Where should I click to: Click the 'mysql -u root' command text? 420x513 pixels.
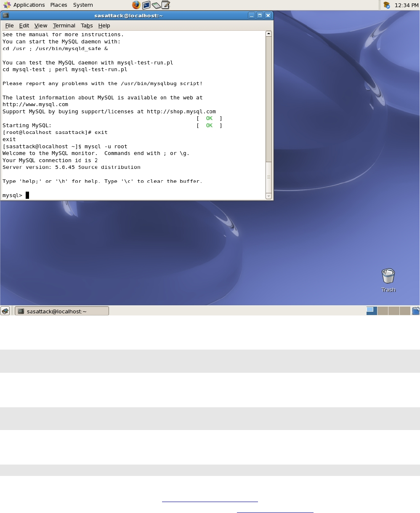click(x=106, y=147)
